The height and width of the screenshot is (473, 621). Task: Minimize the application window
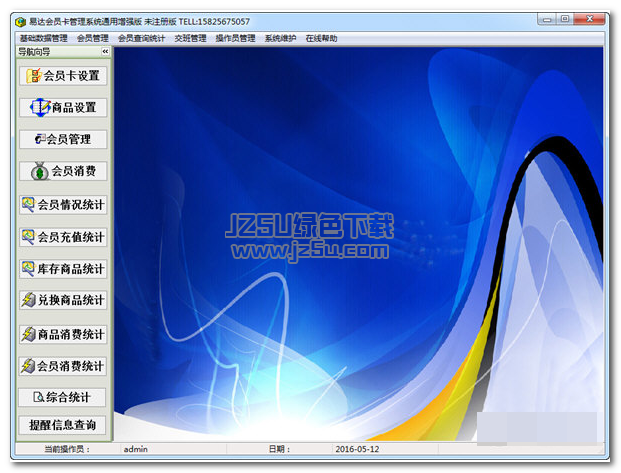click(x=547, y=19)
